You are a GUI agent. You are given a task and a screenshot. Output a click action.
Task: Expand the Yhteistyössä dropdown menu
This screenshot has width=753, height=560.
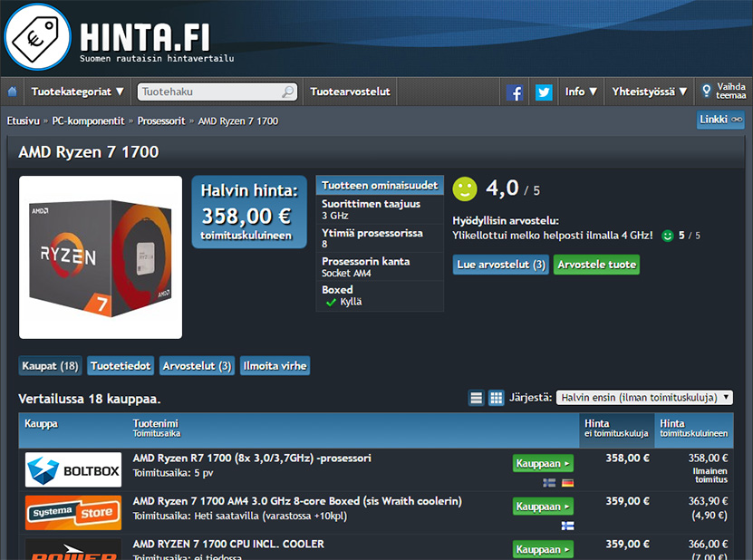650,92
